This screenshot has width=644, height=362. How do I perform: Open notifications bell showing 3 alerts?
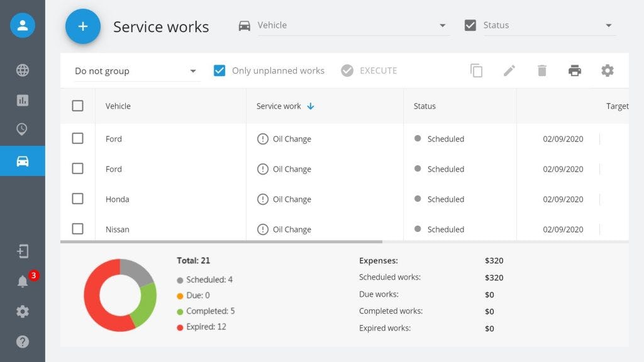point(23,282)
